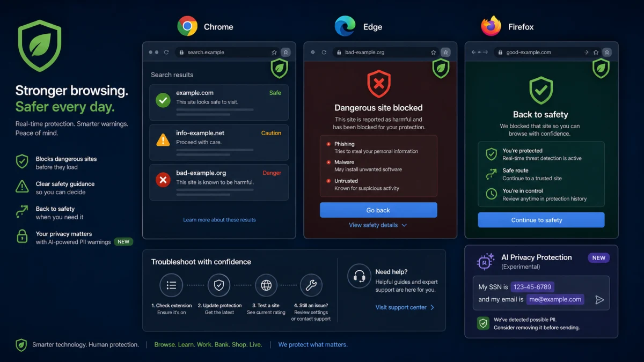Click the reload icon in Chrome window
The height and width of the screenshot is (362, 644).
(166, 53)
